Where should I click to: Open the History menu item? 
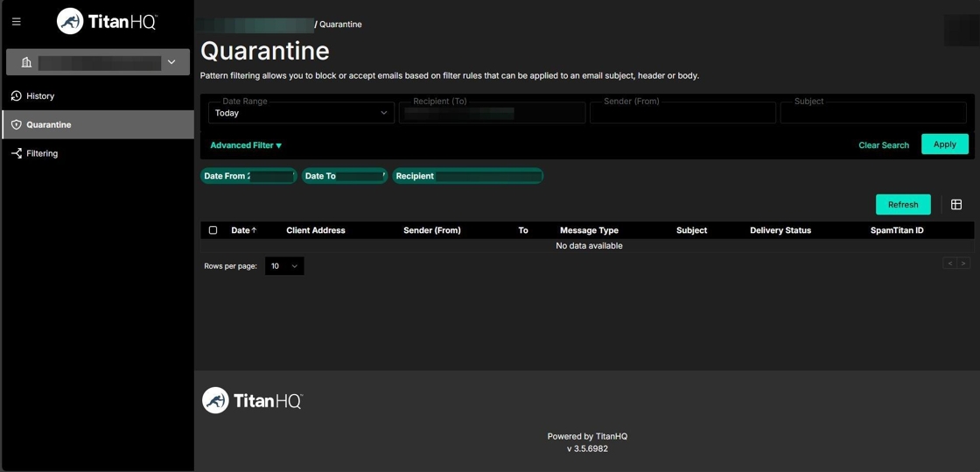40,96
